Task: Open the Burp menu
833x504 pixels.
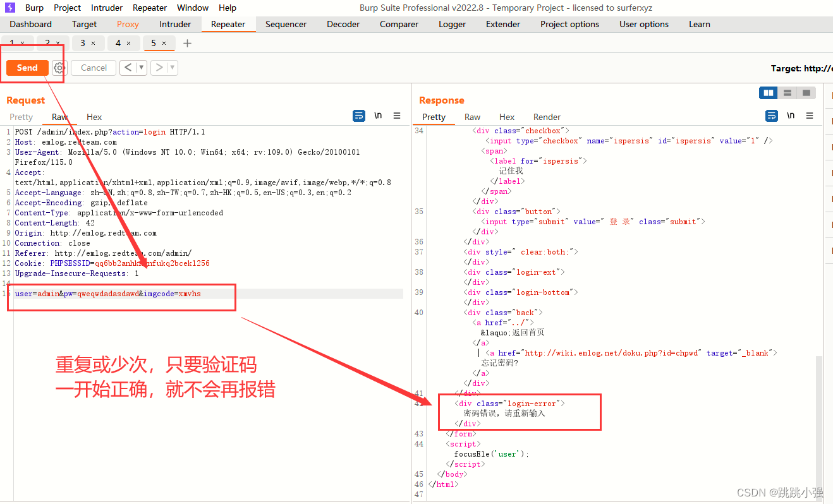Action: [34, 8]
